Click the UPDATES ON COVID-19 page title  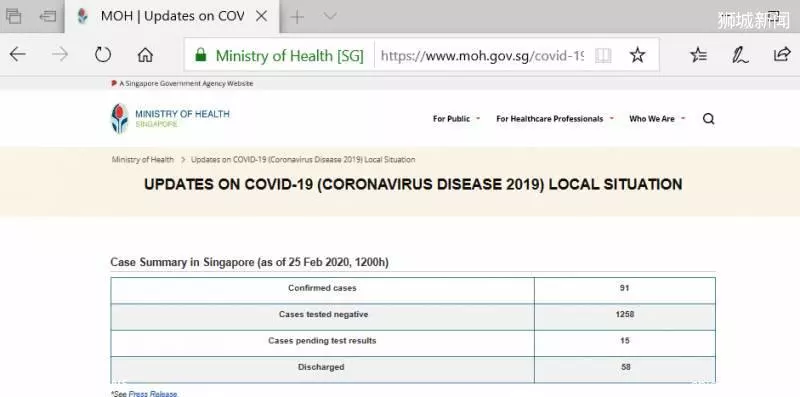tap(413, 184)
